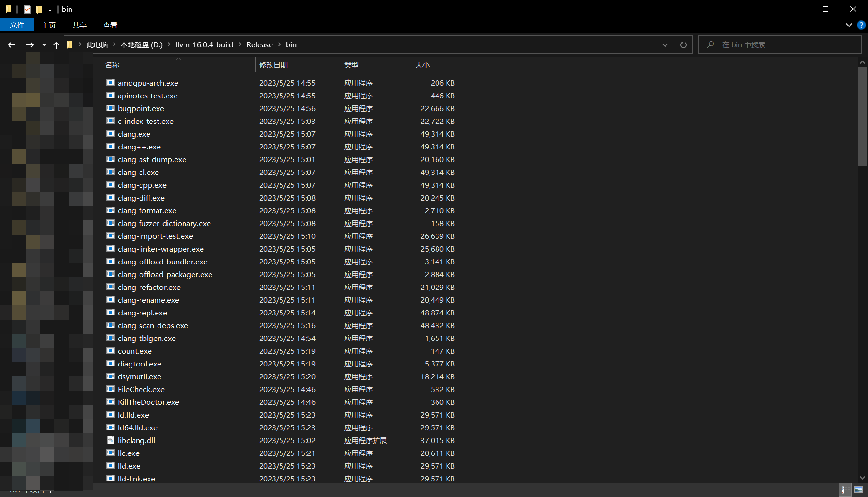The image size is (868, 497).
Task: Expand the ribbon with the chevron
Action: coord(849,25)
